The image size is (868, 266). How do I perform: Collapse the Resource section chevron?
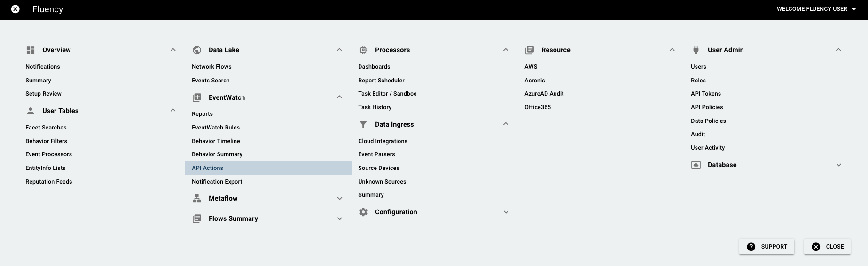[672, 50]
